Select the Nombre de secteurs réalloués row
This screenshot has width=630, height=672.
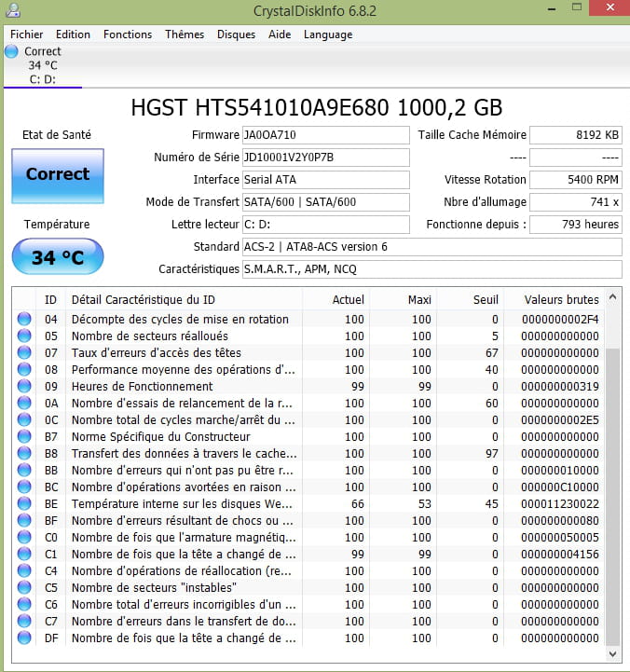(308, 336)
